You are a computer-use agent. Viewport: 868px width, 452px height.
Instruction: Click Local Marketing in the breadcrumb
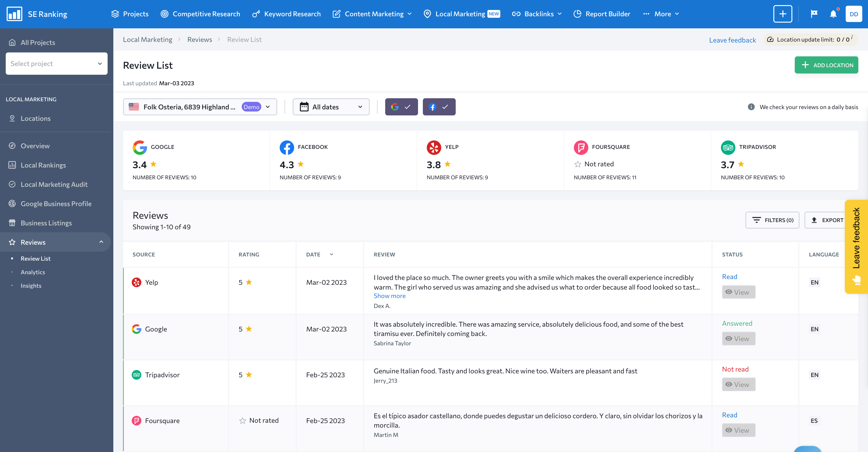(x=148, y=39)
